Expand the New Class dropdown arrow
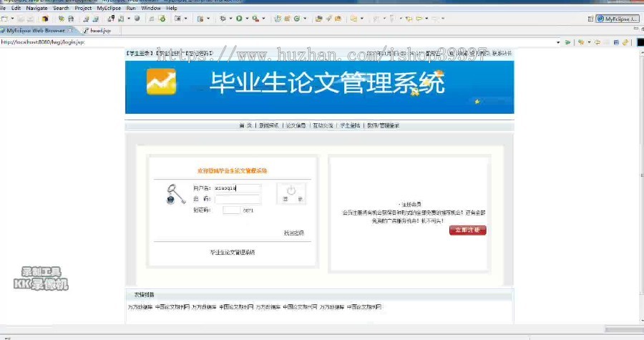 click(305, 19)
